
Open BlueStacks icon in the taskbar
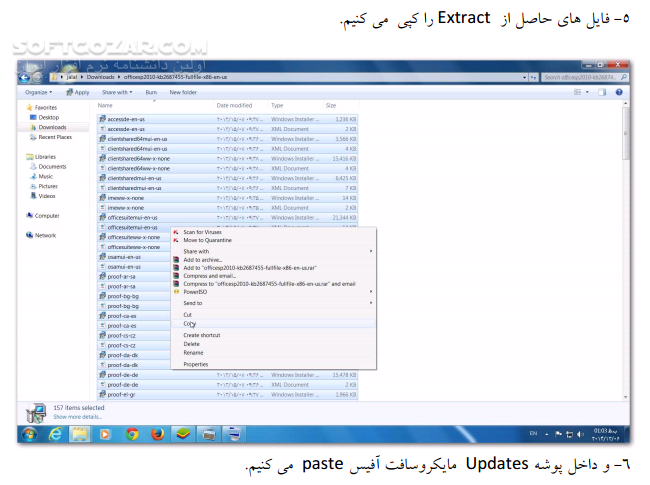point(183,434)
